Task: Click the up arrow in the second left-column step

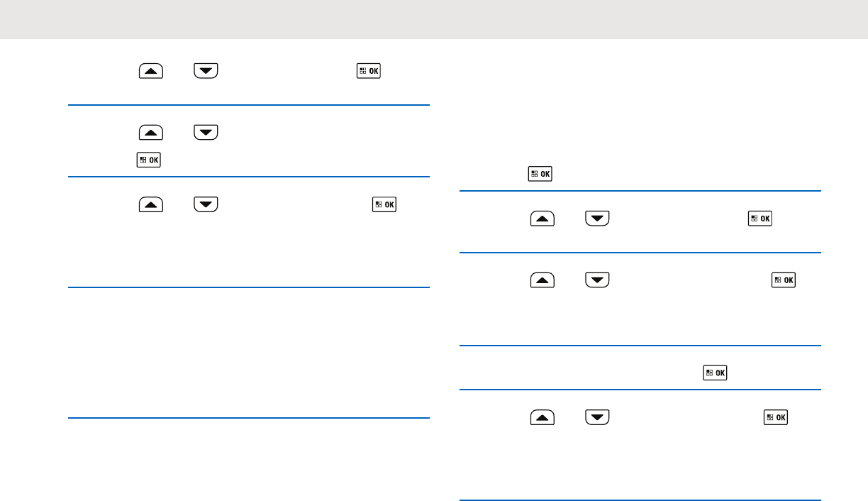Action: click(151, 132)
